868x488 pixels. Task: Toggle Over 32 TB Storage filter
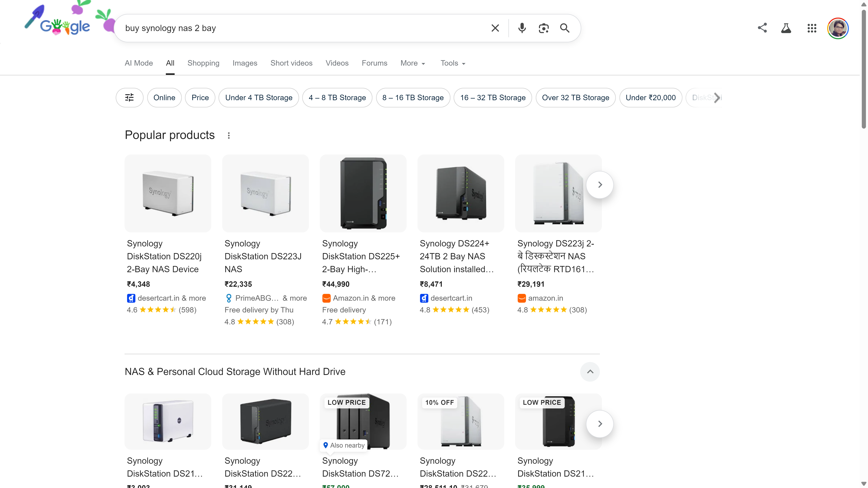pos(575,98)
